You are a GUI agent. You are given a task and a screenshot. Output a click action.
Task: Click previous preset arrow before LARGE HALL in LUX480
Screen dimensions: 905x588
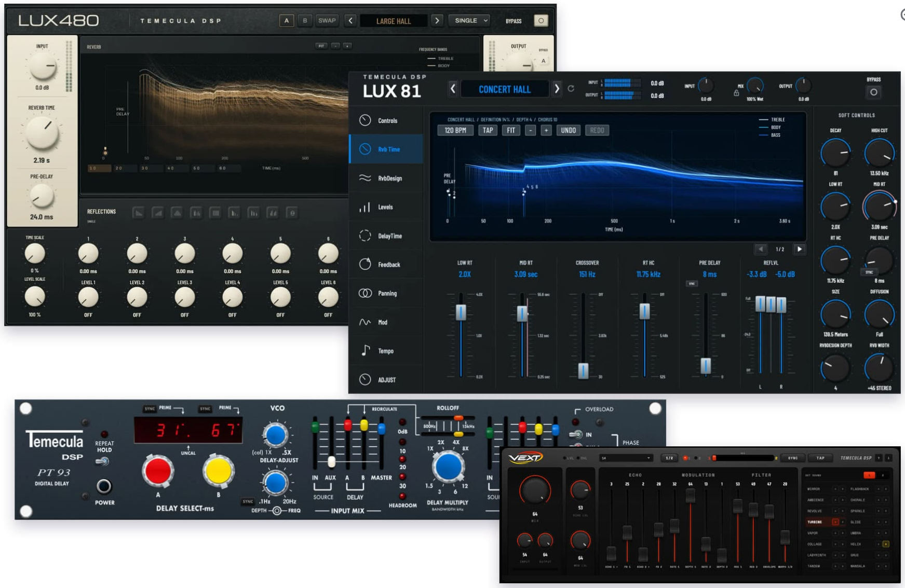(x=350, y=21)
